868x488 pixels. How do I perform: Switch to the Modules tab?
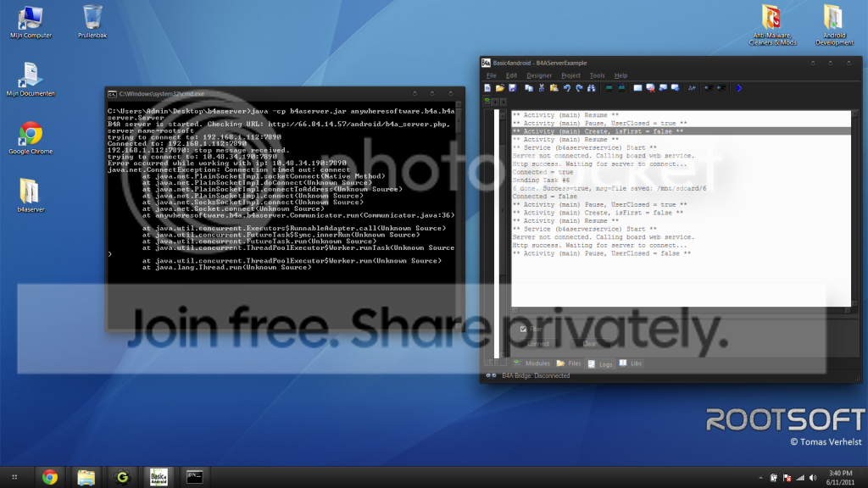(532, 363)
